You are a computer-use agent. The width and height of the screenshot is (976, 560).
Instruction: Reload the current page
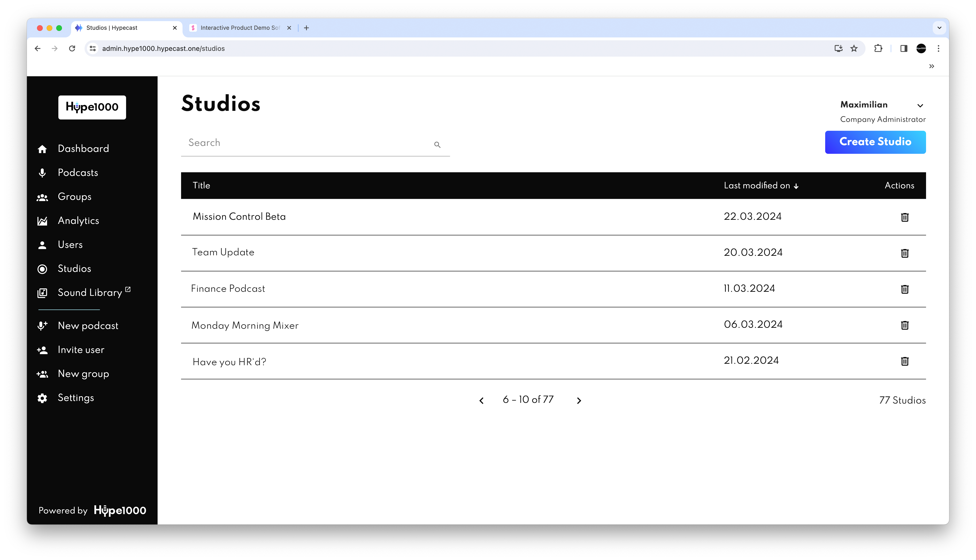pos(72,48)
